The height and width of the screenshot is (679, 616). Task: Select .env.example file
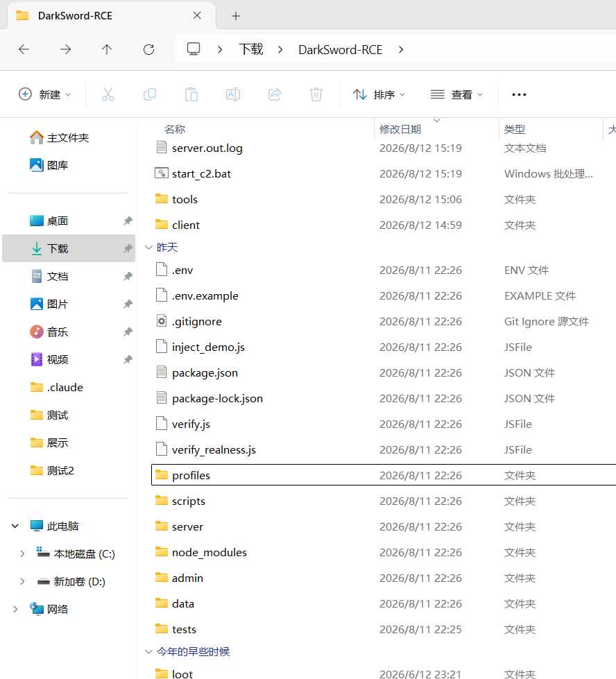point(384,295)
